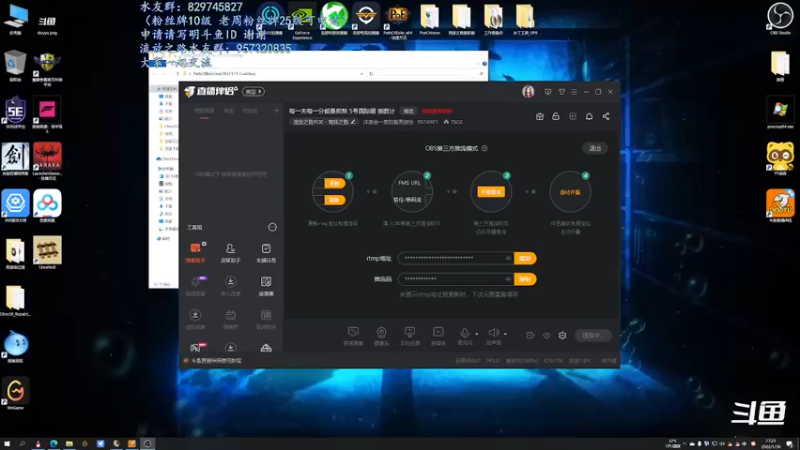The width and height of the screenshot is (800, 450).
Task: Click the orange button in step 3 circle
Action: (491, 192)
